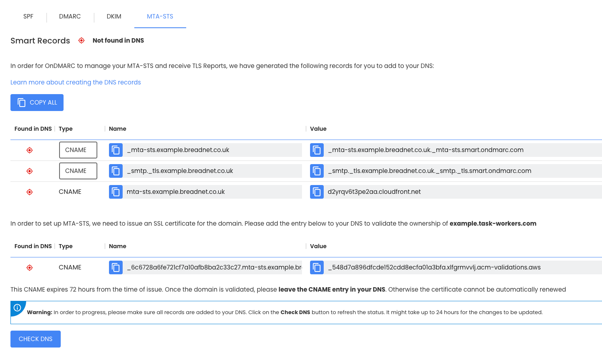This screenshot has width=602, height=364.
Task: Copy the cloudfront.net value
Action: [x=317, y=192]
